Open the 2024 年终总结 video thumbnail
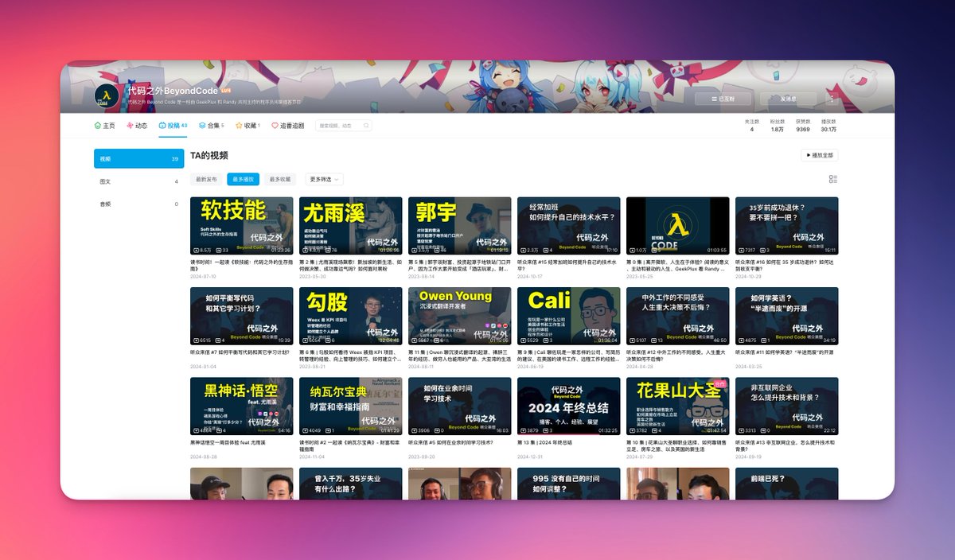The width and height of the screenshot is (955, 560). pos(568,406)
